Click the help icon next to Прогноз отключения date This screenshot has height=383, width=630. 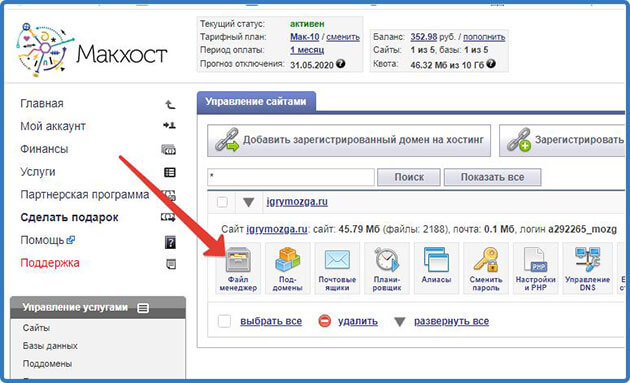click(341, 63)
